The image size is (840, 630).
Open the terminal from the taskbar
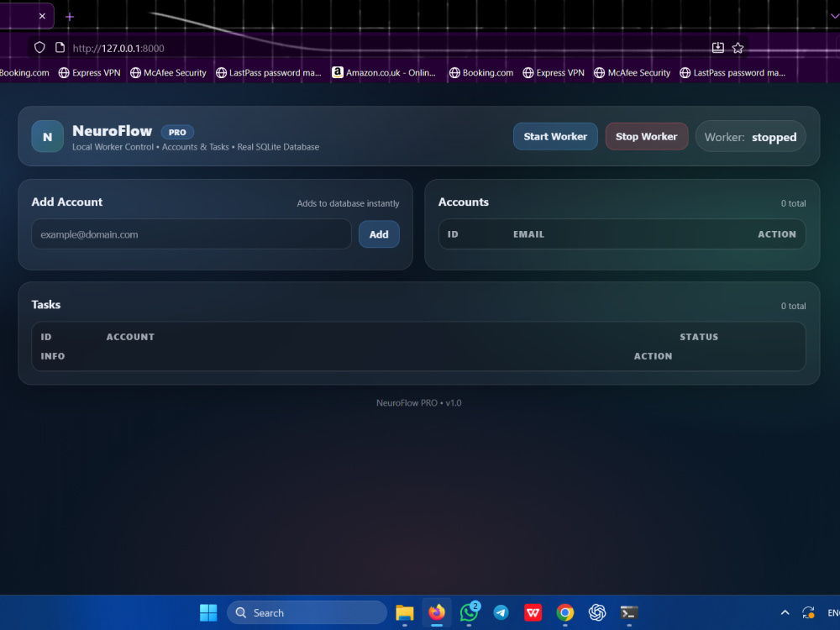coord(629,612)
